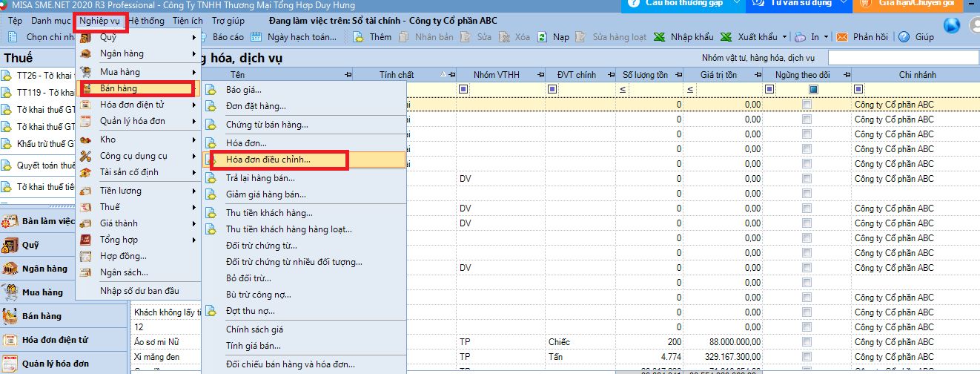Screen dimensions: 980x374
Task: Expand the Mua hàng submenu
Action: pyautogui.click(x=194, y=72)
